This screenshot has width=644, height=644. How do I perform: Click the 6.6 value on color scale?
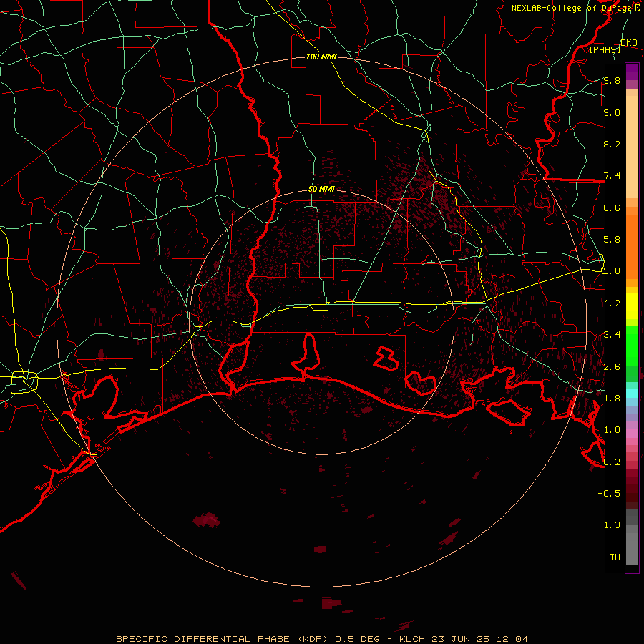click(612, 208)
